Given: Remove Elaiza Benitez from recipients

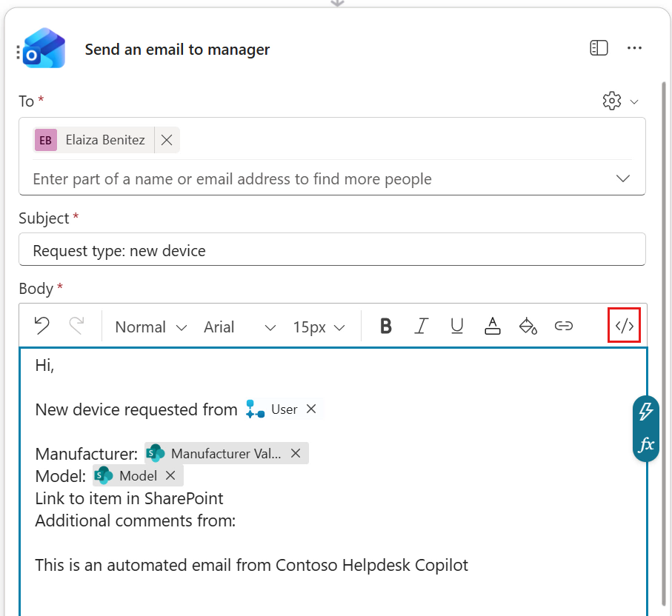Looking at the screenshot, I should (166, 140).
